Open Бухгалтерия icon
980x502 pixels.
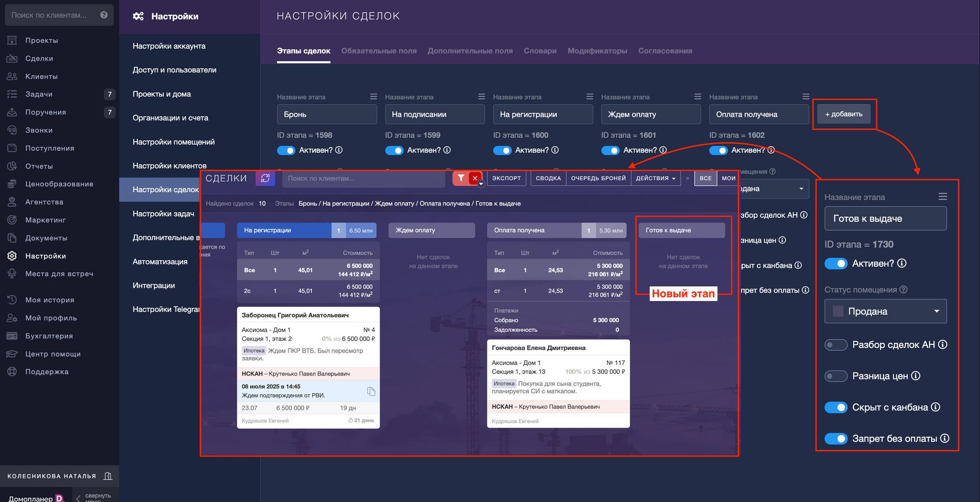[12, 336]
